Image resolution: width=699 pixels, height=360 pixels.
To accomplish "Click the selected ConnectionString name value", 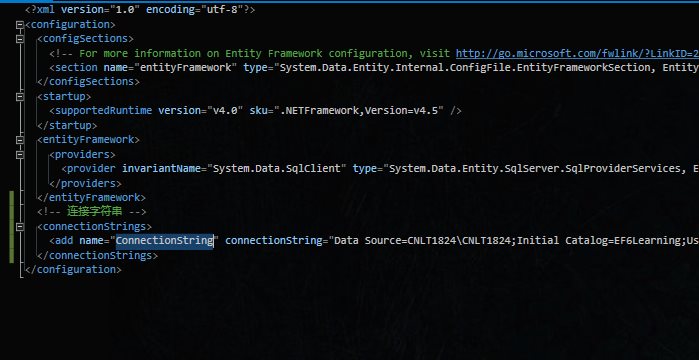I will (x=165, y=241).
